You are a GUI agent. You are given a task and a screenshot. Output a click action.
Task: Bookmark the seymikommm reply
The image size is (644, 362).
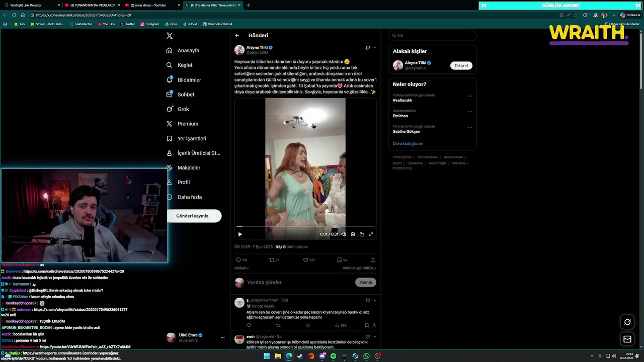[367, 325]
